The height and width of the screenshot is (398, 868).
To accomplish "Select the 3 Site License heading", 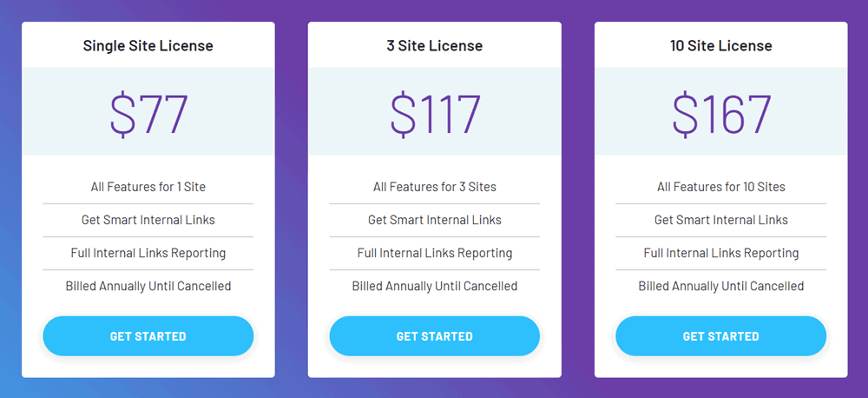I will [435, 45].
